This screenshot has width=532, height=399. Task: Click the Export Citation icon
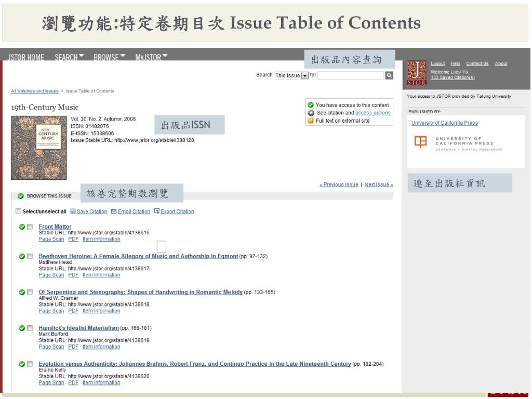[157, 211]
